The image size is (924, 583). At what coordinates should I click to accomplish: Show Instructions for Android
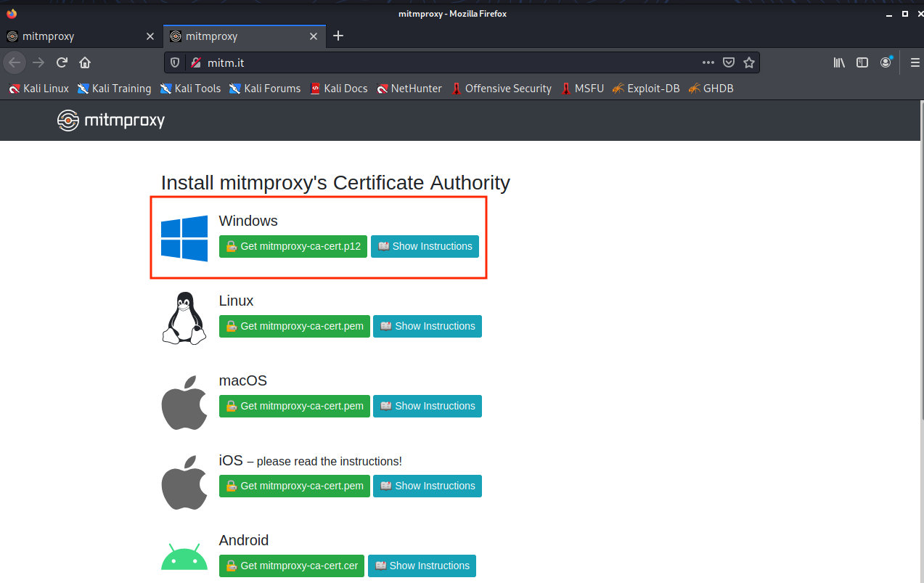tap(422, 566)
